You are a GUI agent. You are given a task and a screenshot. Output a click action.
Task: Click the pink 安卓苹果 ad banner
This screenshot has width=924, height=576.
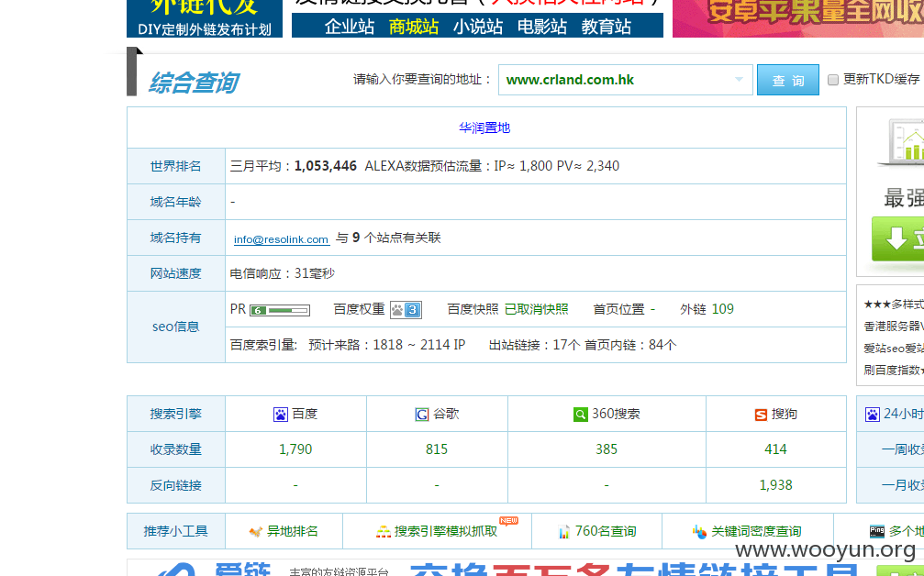(x=798, y=18)
